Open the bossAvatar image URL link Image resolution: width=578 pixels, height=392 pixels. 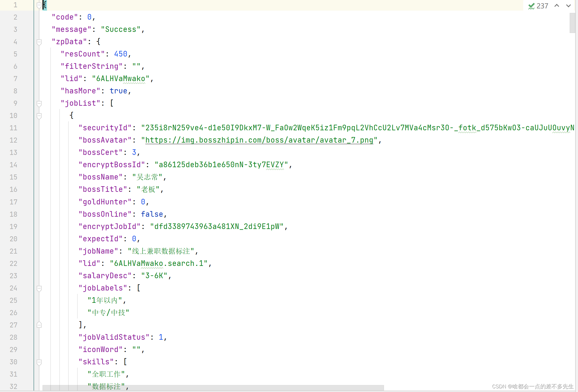tap(258, 140)
